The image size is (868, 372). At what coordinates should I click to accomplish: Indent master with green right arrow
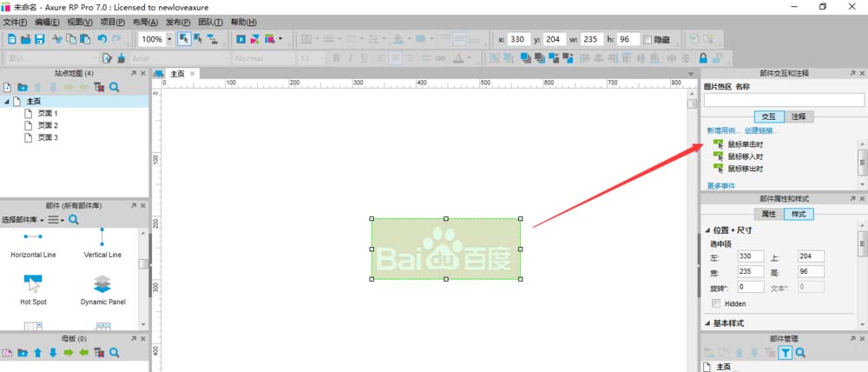(x=69, y=352)
